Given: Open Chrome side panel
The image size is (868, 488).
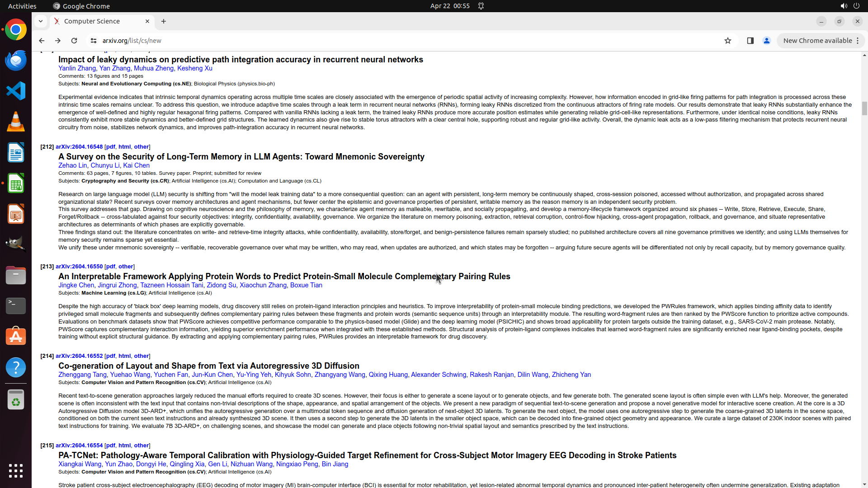Looking at the screenshot, I should (750, 41).
